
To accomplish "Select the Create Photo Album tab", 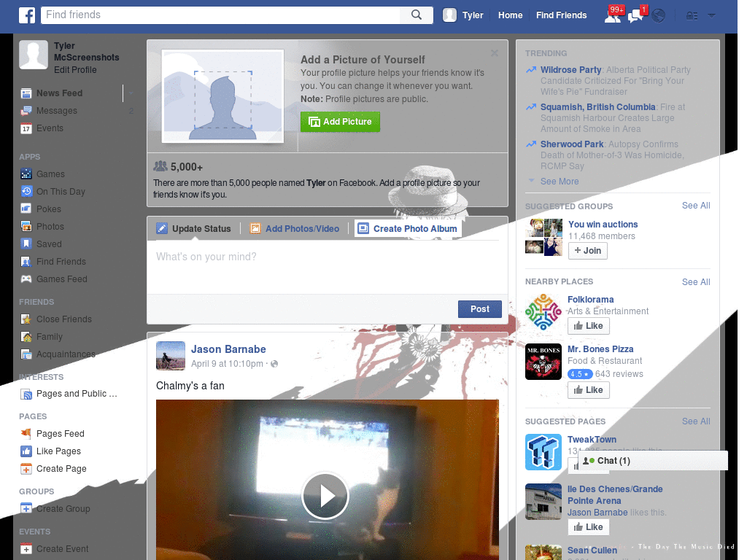I will point(408,228).
